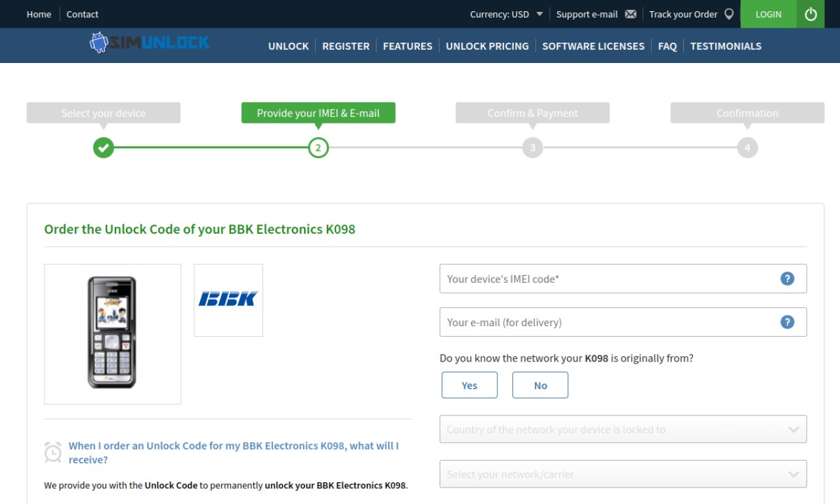Focus the e-mail for delivery input field
The width and height of the screenshot is (840, 504).
pos(623,322)
